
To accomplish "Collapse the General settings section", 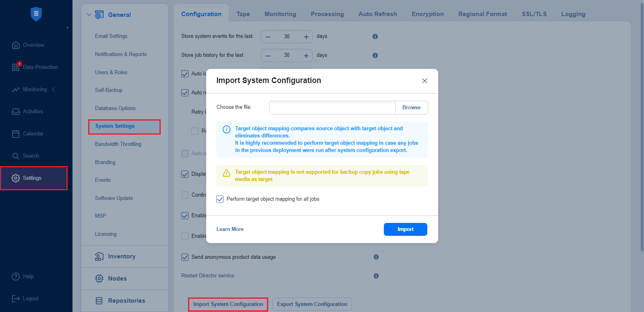I will pos(89,15).
